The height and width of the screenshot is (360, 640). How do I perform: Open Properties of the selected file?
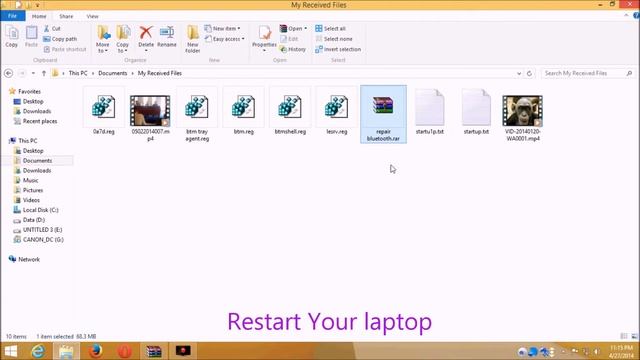[264, 39]
